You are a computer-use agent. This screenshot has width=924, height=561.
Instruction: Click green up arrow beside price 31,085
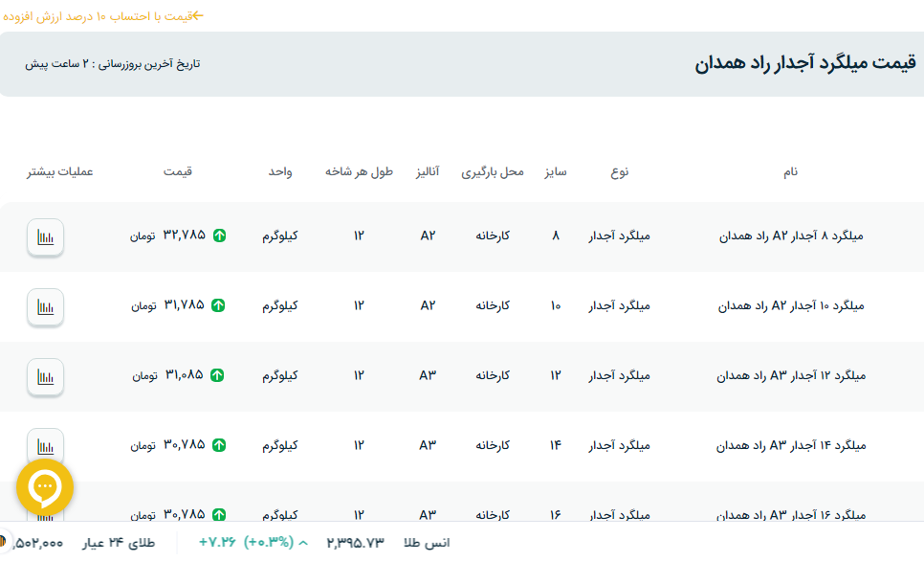(217, 375)
